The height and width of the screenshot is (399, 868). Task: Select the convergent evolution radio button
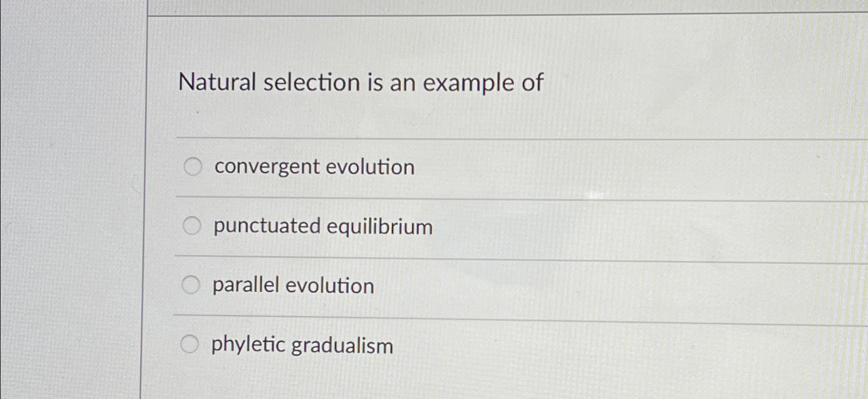pos(191,167)
